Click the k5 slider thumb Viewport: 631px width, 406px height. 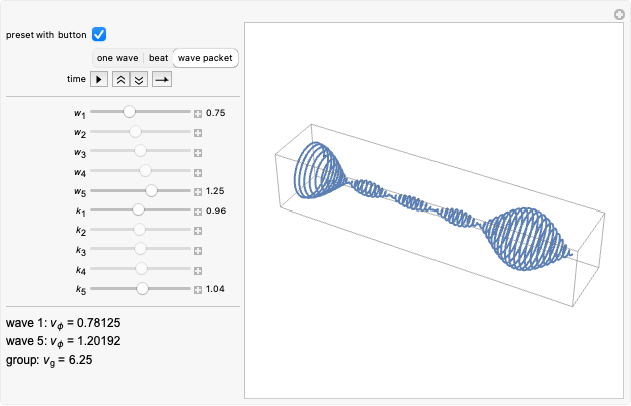[143, 288]
